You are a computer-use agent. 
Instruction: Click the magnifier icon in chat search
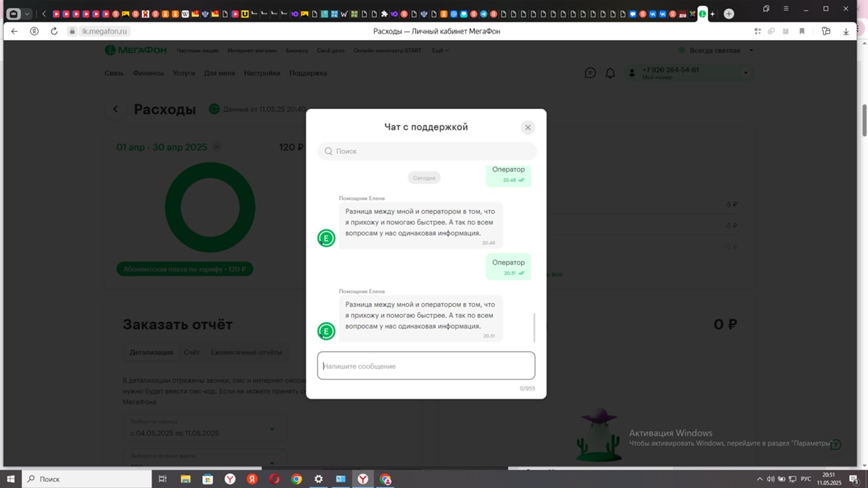328,151
